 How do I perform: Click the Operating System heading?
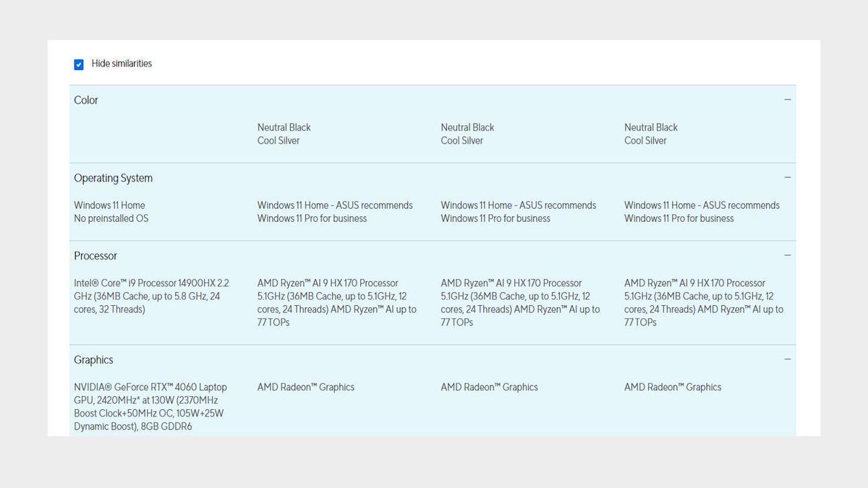[114, 179]
